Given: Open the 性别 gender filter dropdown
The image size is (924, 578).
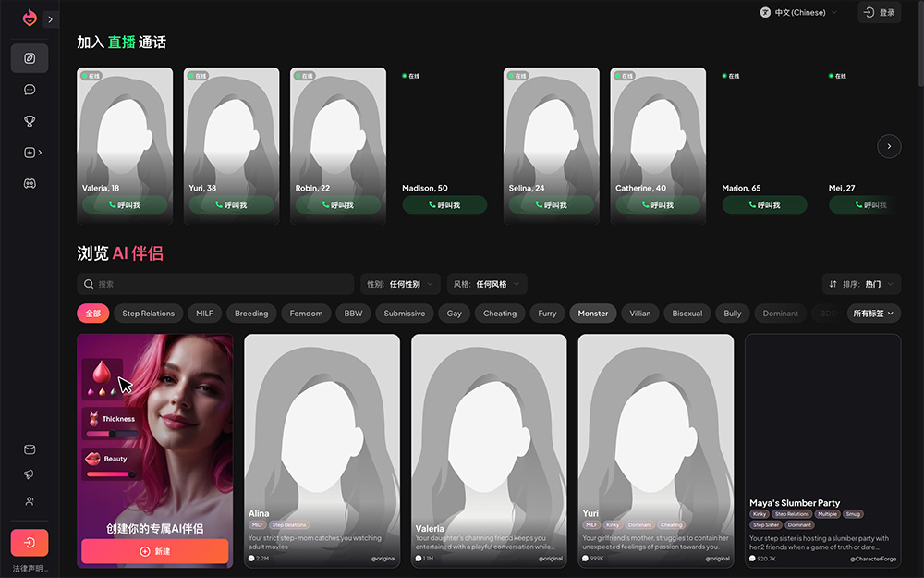Looking at the screenshot, I should tap(400, 284).
